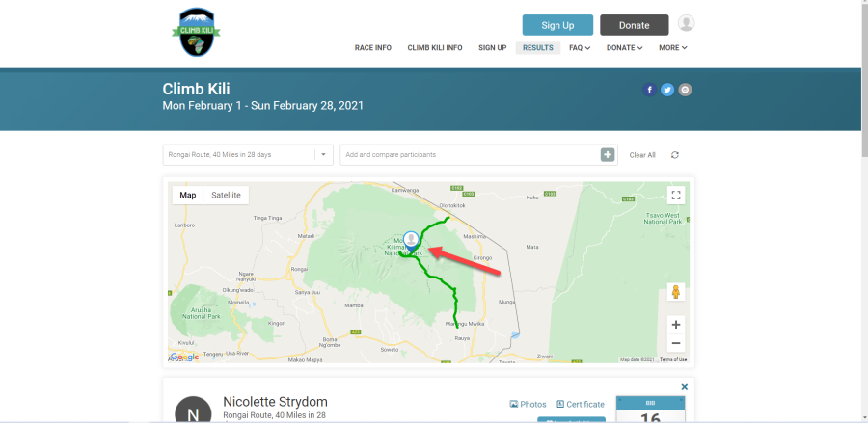Add participant with the plus icon
The width and height of the screenshot is (868, 423).
point(608,155)
